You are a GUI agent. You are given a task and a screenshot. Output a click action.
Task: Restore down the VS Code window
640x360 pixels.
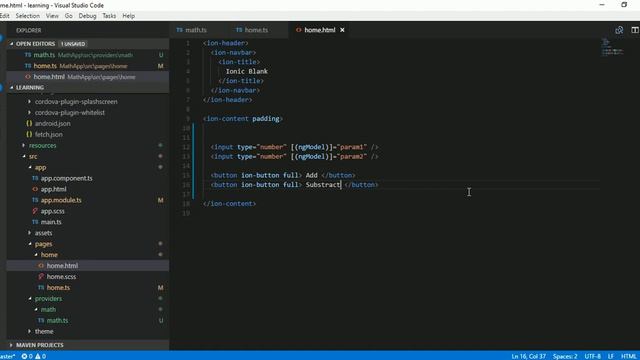[x=624, y=5]
